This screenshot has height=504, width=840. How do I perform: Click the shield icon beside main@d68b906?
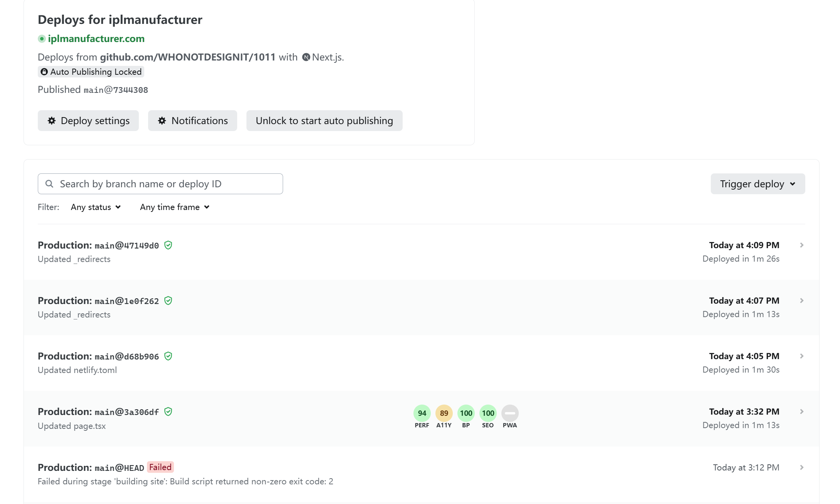coord(168,356)
